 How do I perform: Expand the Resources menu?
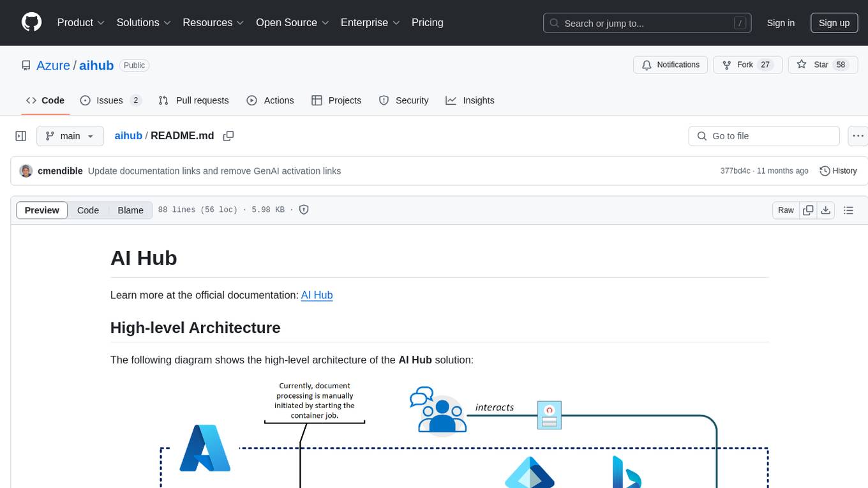pyautogui.click(x=213, y=22)
